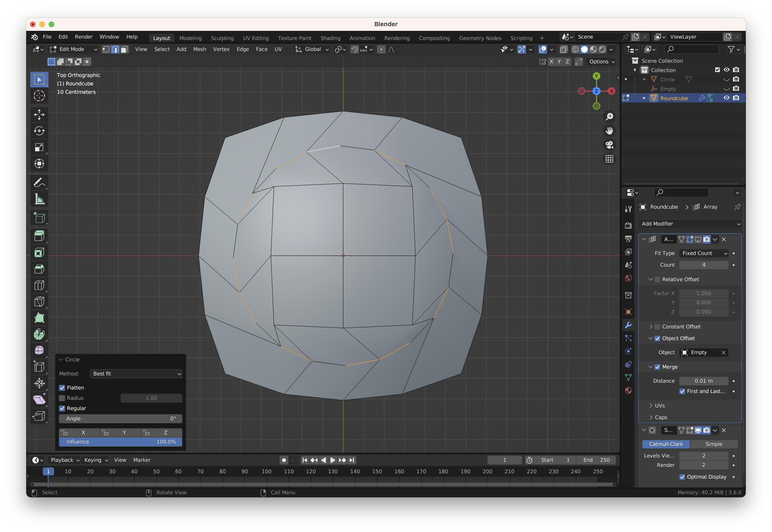Select the Move tool in the viewport toolbar
This screenshot has width=772, height=532.
tap(39, 115)
